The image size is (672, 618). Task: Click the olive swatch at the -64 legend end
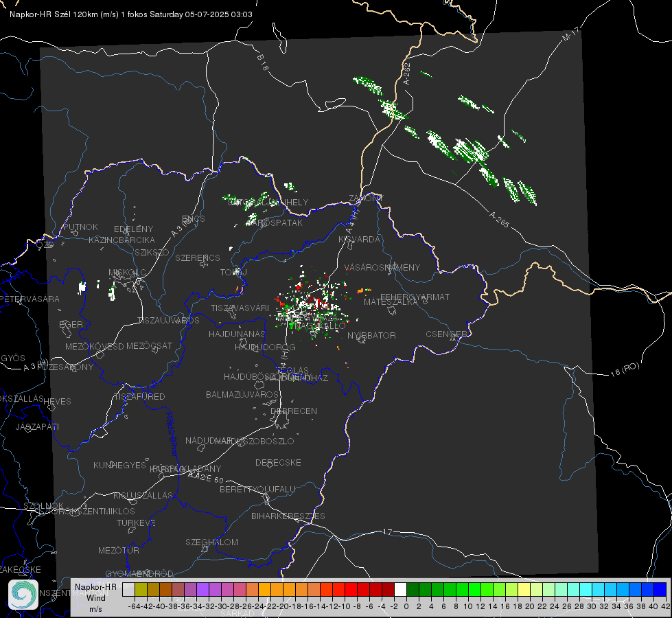(x=141, y=589)
